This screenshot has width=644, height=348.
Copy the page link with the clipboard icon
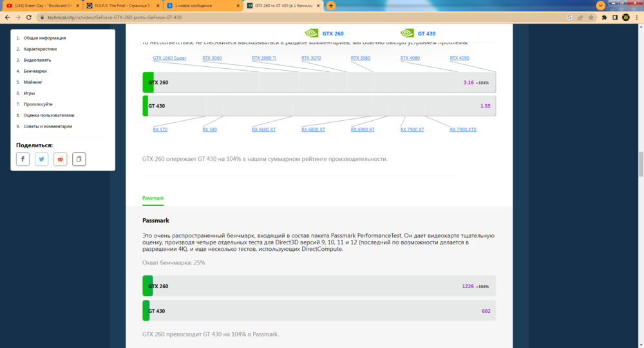[x=79, y=160]
